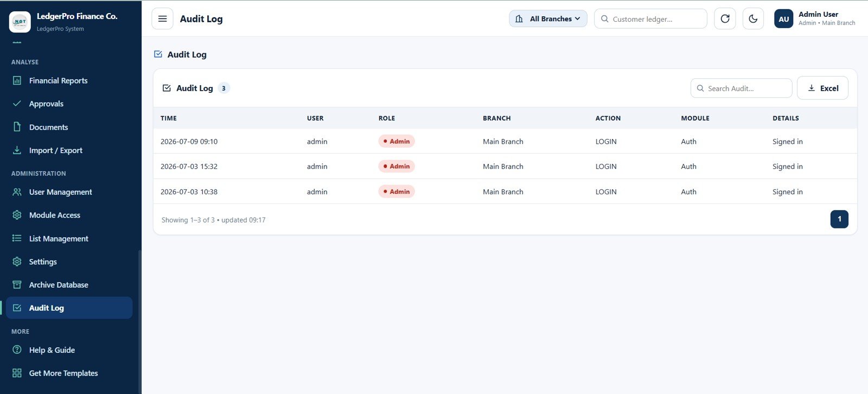Click the Help & Guide question icon
The height and width of the screenshot is (394, 868).
(x=17, y=350)
